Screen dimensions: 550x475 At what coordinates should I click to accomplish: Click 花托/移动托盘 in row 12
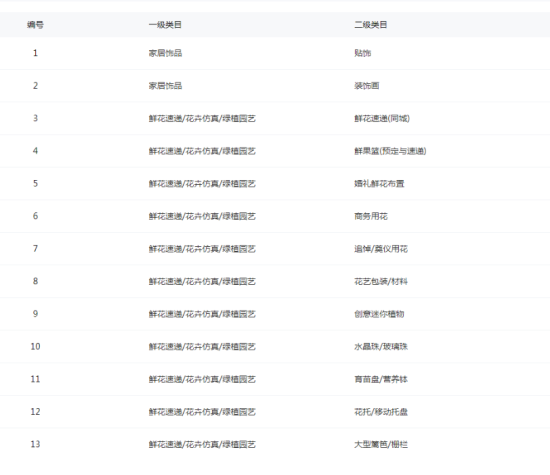coord(381,412)
